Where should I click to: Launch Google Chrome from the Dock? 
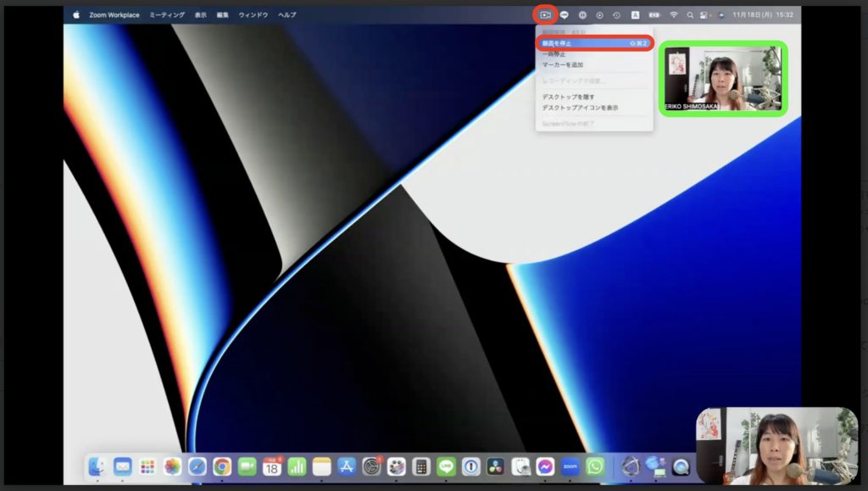(222, 466)
